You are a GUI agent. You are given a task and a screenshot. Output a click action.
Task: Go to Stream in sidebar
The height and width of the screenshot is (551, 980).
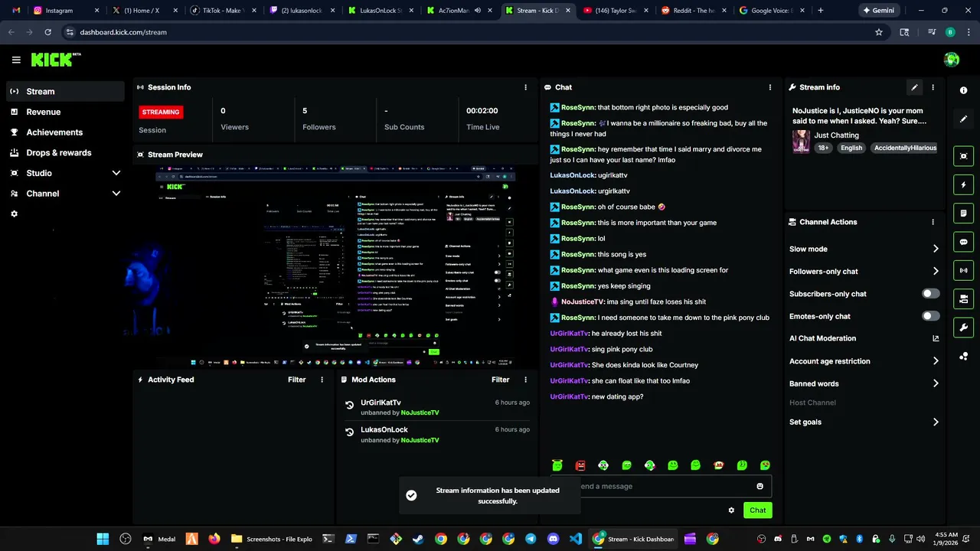(65, 91)
